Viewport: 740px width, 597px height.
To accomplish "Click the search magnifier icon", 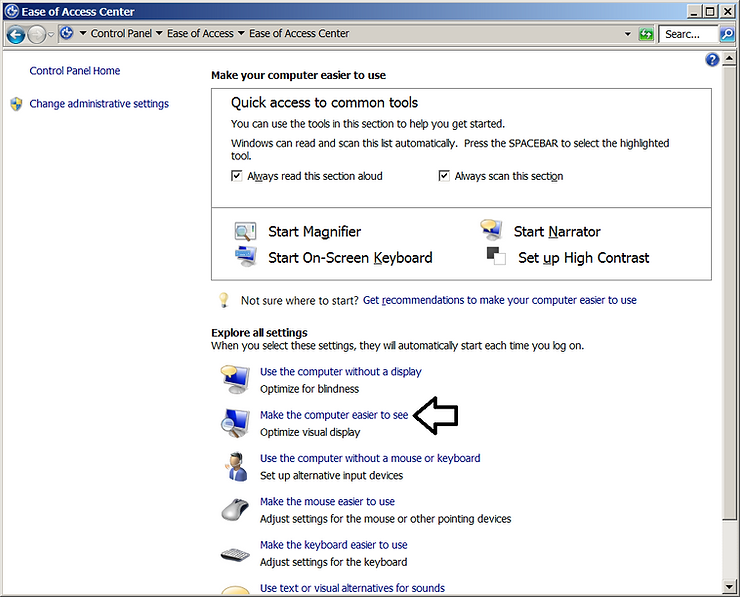I will tap(726, 34).
